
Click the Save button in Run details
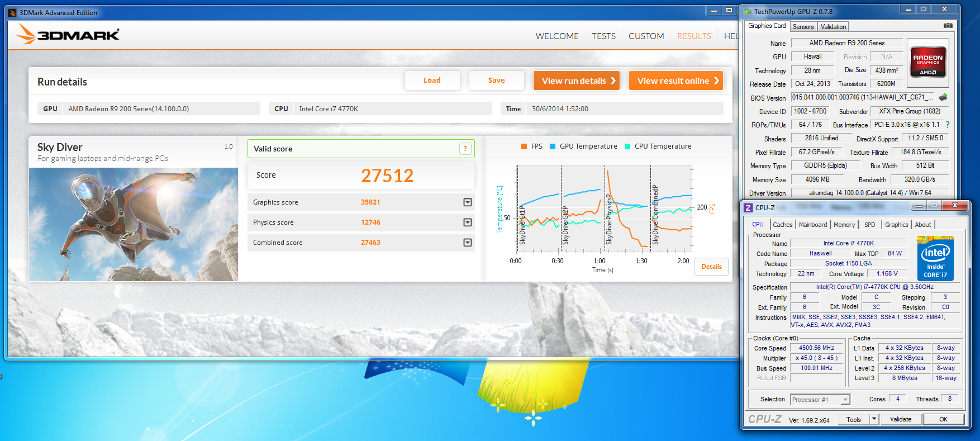[x=496, y=80]
